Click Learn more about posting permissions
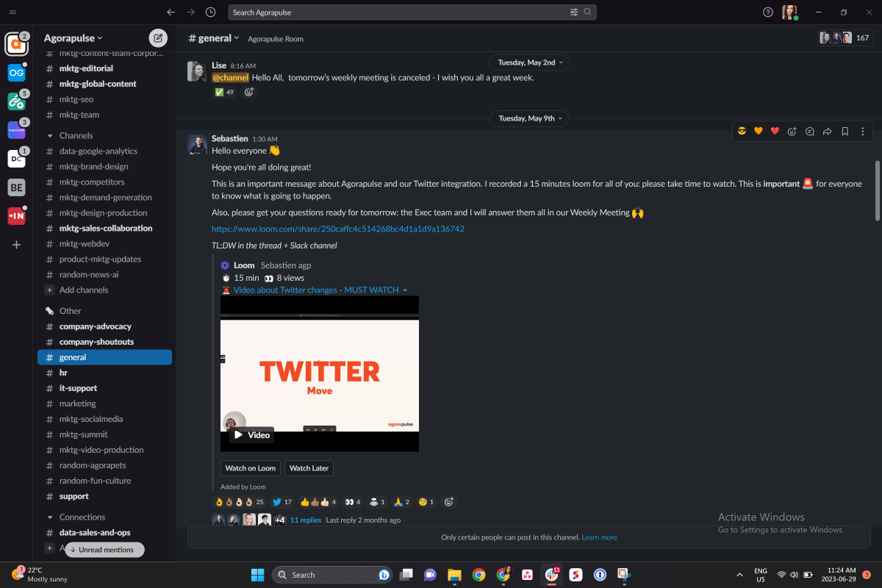Viewport: 882px width, 588px height. [600, 537]
